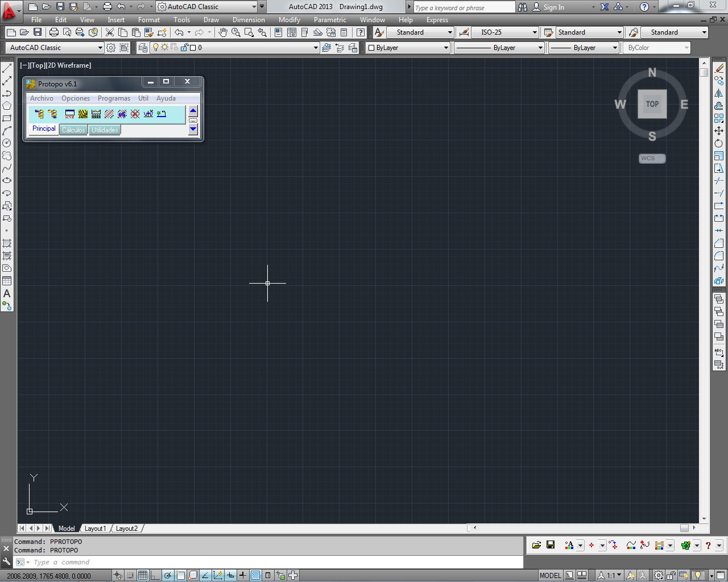Screen dimensions: 728x582
Task: Click the Plot printer icon
Action: (x=54, y=32)
